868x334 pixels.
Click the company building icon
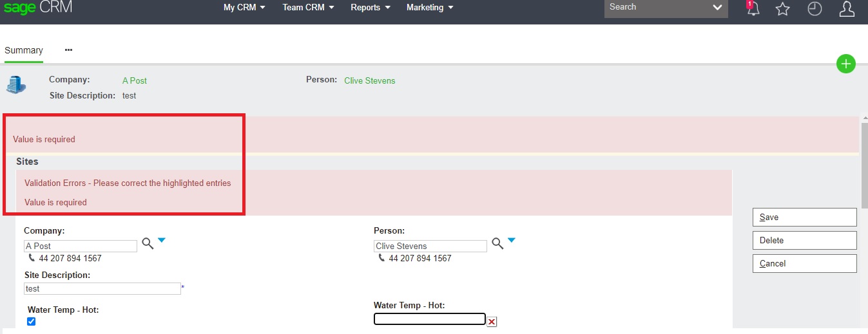[x=16, y=86]
